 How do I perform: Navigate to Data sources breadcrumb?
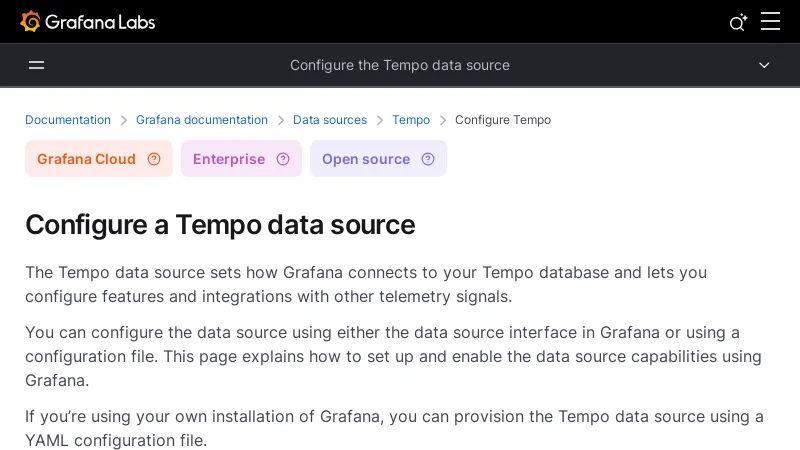(x=330, y=120)
